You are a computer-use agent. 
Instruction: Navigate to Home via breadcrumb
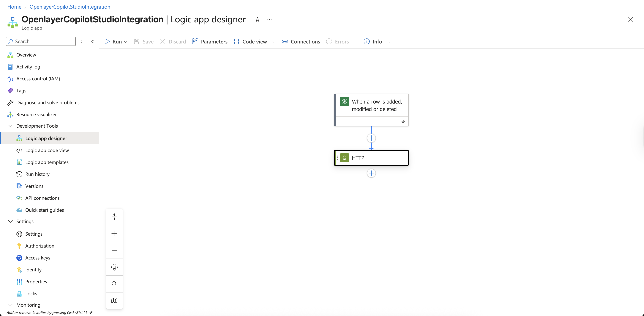pos(14,7)
